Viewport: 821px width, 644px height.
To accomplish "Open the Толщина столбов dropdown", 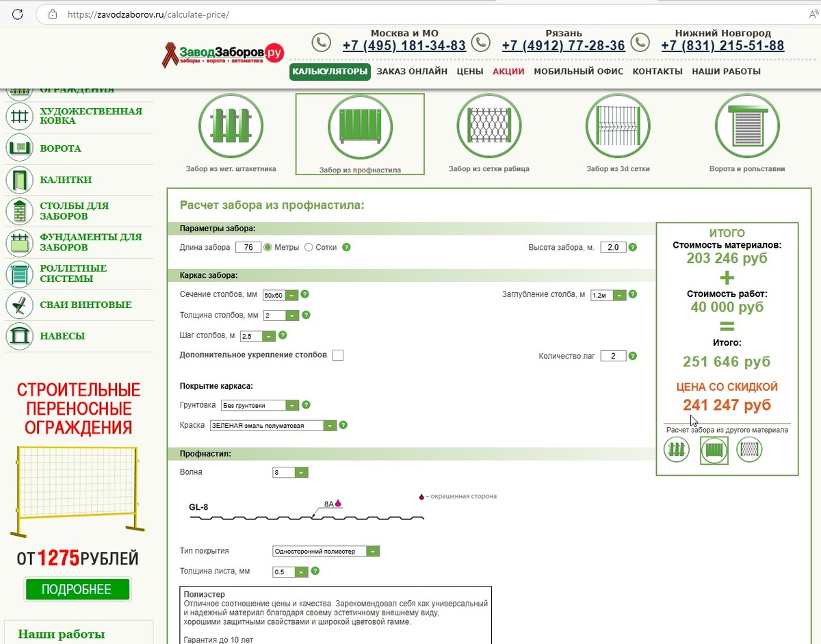I will 281,315.
